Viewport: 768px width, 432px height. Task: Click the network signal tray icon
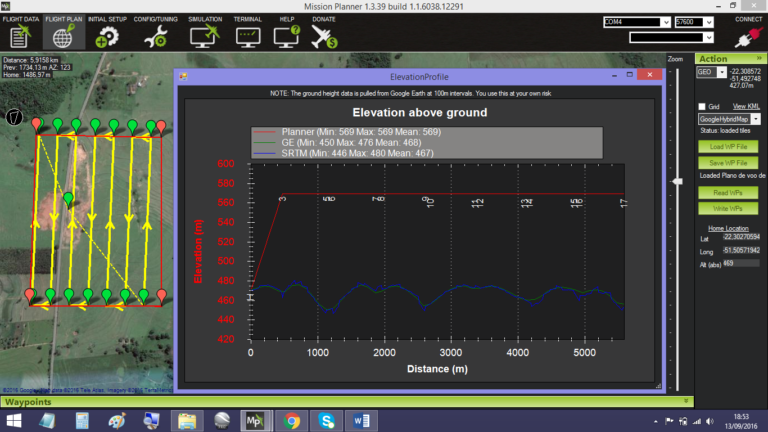point(696,421)
